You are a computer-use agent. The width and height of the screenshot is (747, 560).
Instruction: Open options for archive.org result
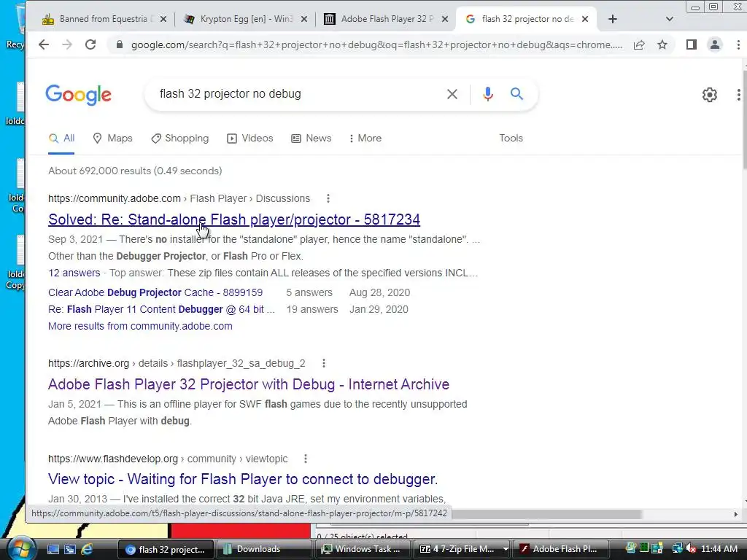tap(323, 363)
